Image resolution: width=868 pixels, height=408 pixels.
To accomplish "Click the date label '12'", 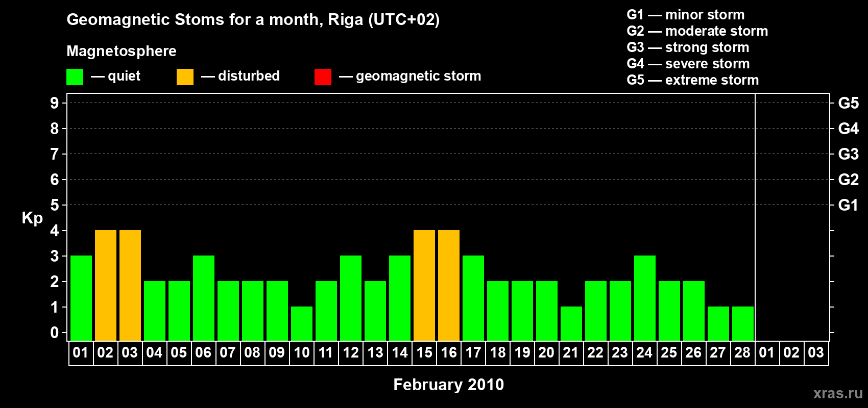I will (x=350, y=352).
